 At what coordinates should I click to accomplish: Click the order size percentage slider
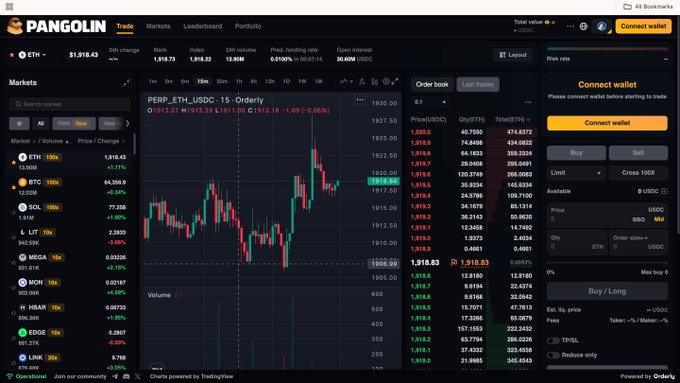tap(607, 263)
